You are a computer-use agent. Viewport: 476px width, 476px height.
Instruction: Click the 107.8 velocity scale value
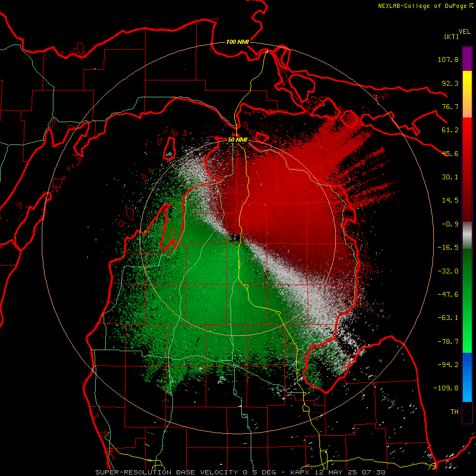pyautogui.click(x=448, y=59)
